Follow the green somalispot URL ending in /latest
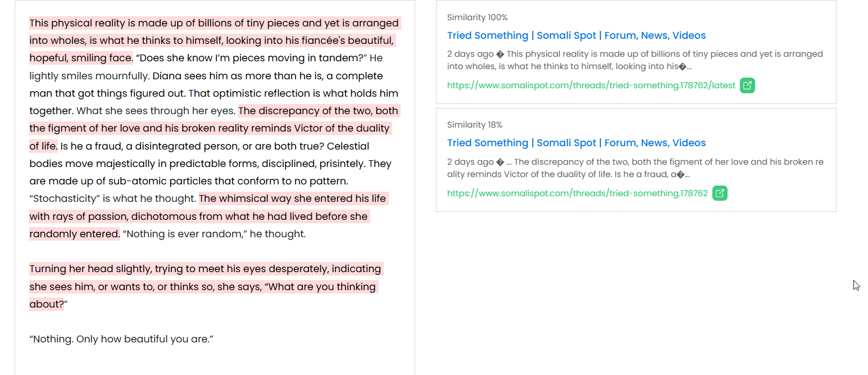 tap(591, 85)
